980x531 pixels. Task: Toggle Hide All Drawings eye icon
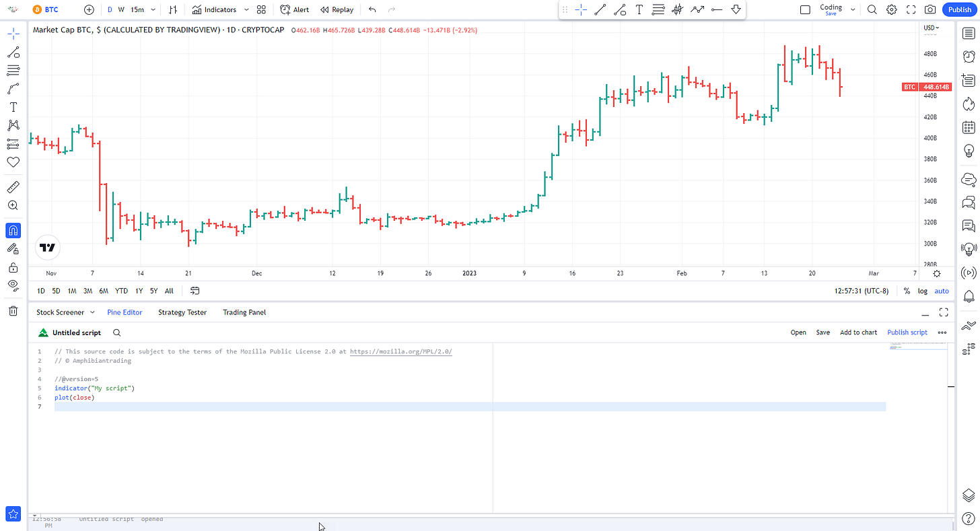13,285
